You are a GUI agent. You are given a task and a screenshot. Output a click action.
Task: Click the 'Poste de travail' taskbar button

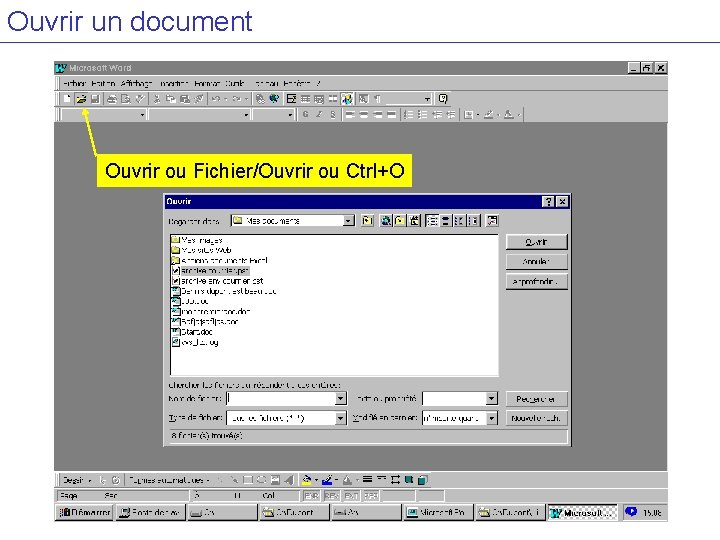[x=151, y=512]
